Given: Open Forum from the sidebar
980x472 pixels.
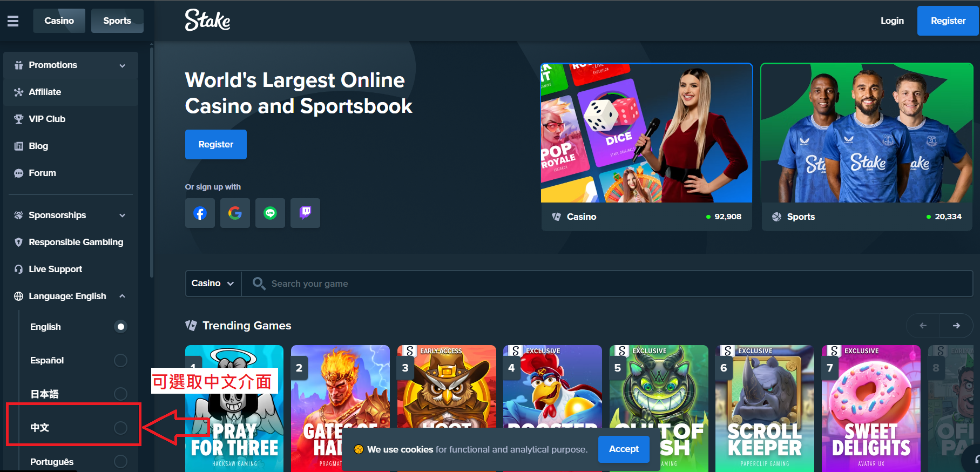Looking at the screenshot, I should click(x=71, y=173).
